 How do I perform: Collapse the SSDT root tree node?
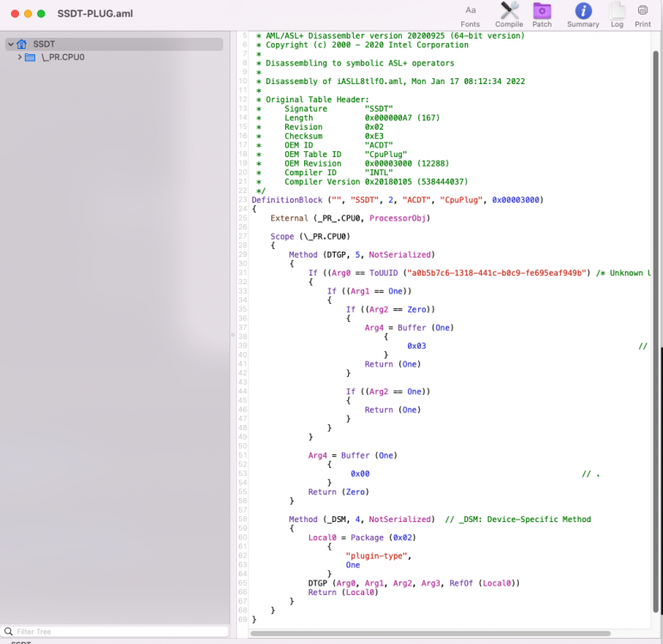point(10,44)
